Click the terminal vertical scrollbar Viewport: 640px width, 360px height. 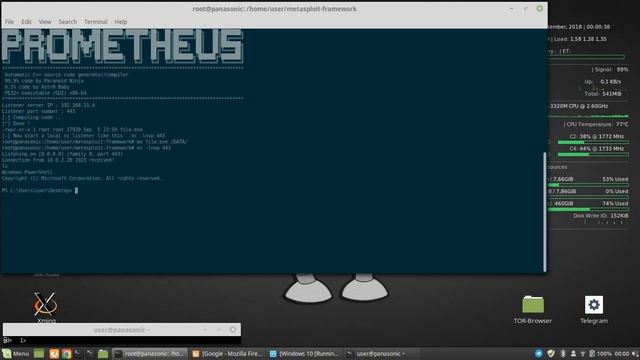[544, 212]
